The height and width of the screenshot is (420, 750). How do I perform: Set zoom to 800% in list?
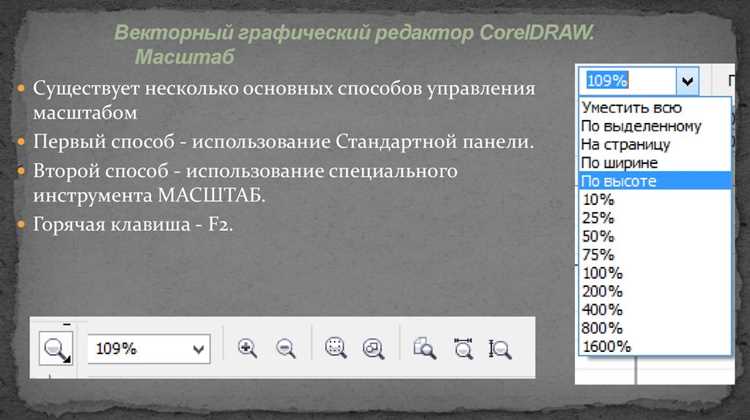(x=655, y=328)
